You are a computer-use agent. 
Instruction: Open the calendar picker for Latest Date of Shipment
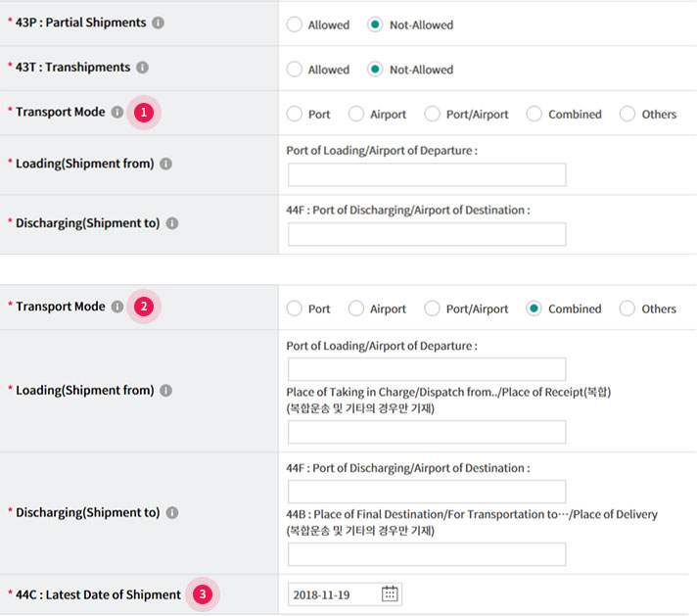pyautogui.click(x=390, y=593)
